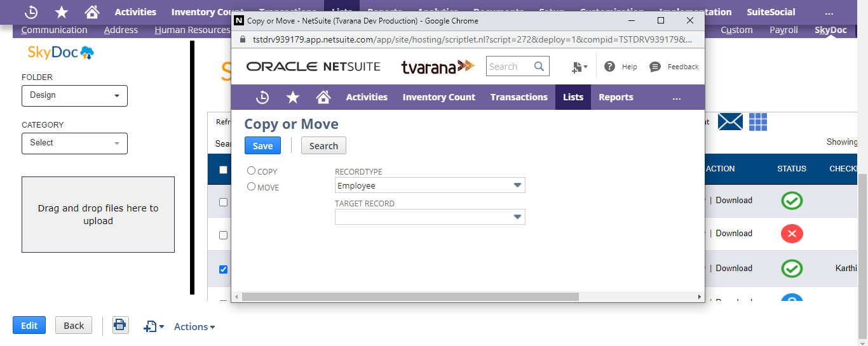
Task: Click the Back button at bottom
Action: point(74,325)
